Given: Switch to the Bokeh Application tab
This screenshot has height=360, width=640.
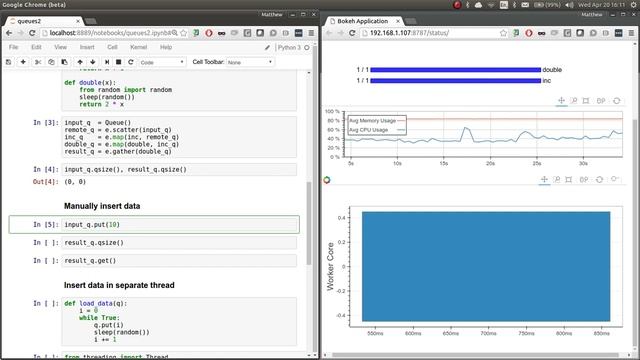Looking at the screenshot, I should pos(364,21).
